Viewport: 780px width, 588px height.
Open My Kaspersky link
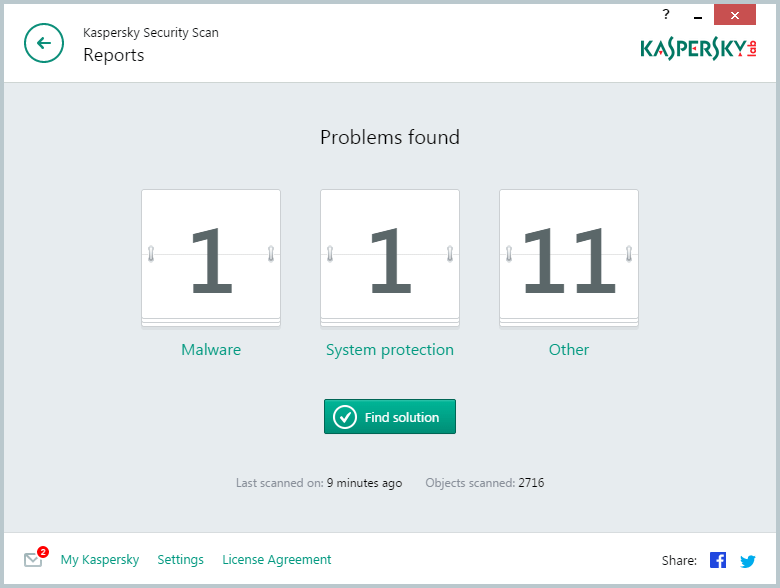pos(100,560)
